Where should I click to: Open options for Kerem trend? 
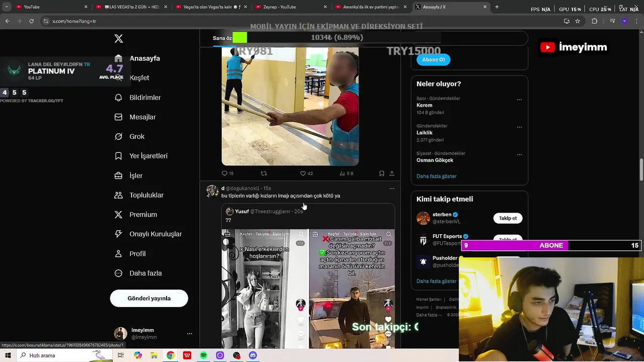pyautogui.click(x=519, y=100)
